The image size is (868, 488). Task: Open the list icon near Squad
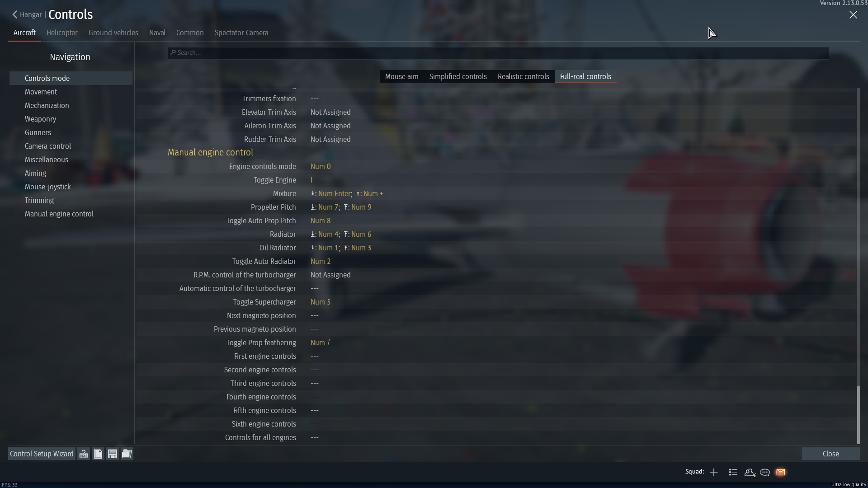point(733,472)
